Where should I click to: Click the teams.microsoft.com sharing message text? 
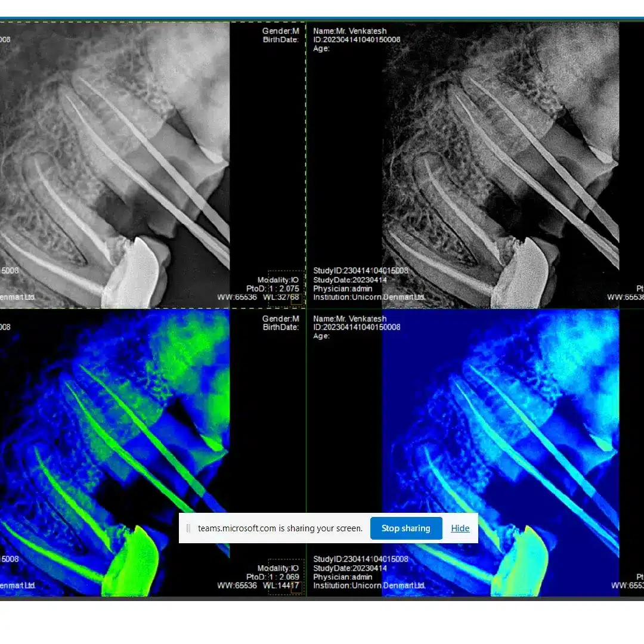(280, 528)
